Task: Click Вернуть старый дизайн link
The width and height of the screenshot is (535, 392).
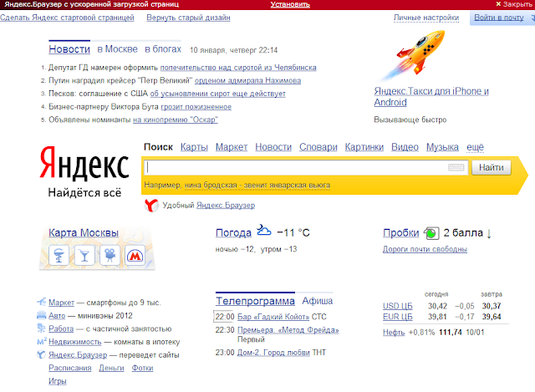Action: point(188,18)
